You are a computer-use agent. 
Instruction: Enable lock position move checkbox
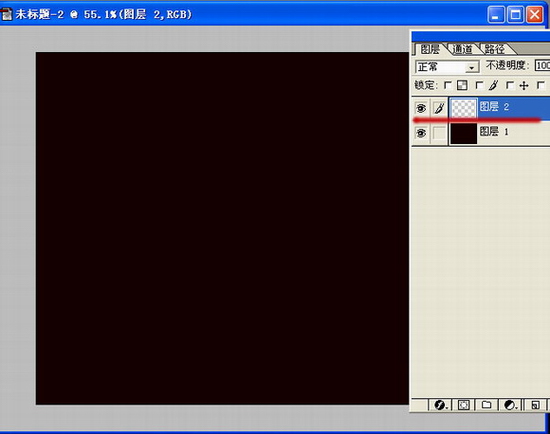click(510, 85)
